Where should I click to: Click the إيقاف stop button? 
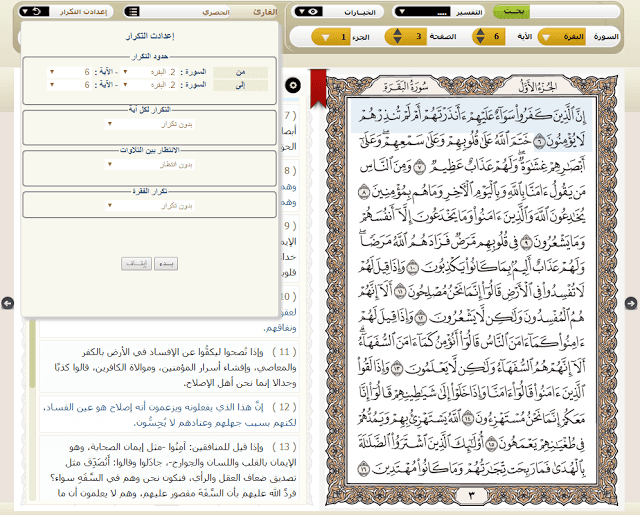tap(136, 264)
